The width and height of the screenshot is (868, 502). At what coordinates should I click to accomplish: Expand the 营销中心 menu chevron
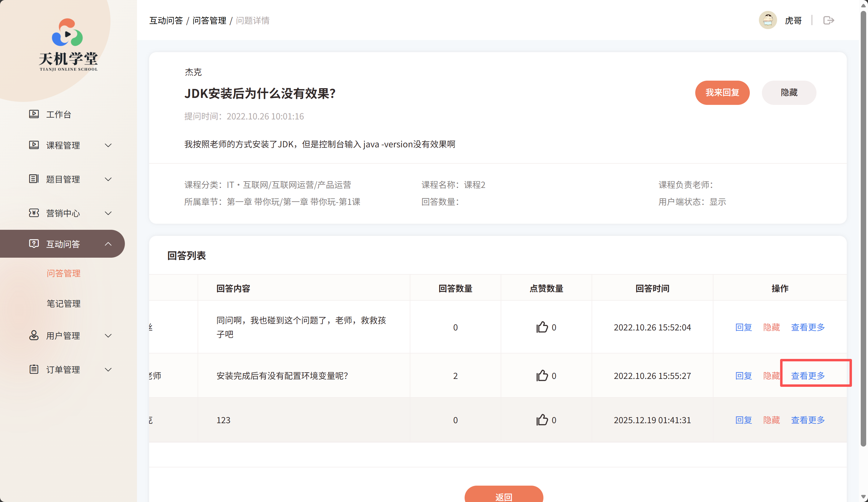click(x=108, y=213)
